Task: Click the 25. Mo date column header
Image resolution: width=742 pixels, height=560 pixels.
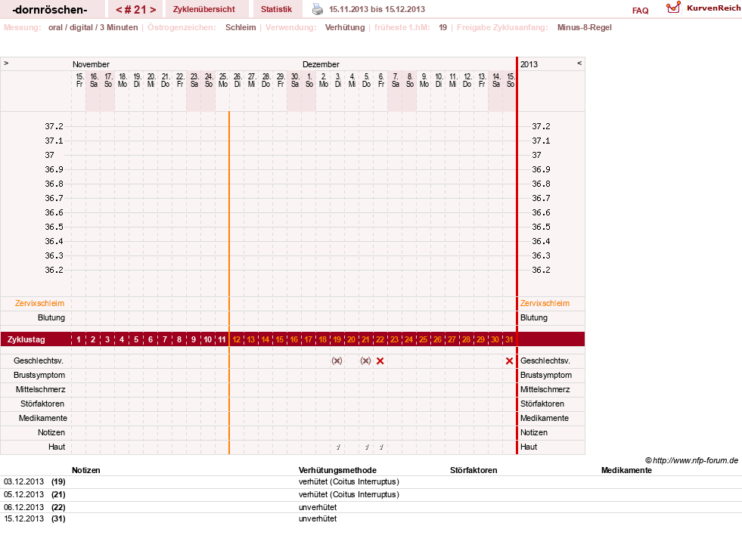Action: pos(223,80)
